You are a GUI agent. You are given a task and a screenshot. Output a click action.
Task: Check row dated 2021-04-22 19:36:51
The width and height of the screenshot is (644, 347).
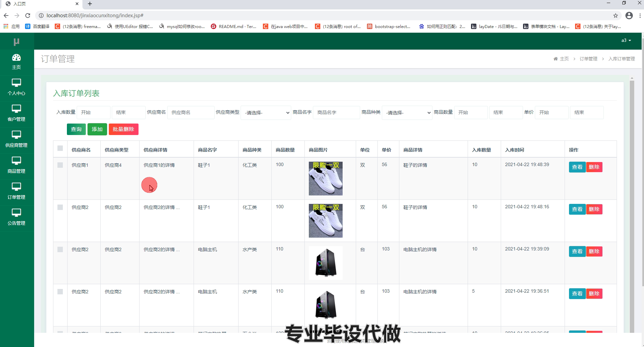(60, 292)
